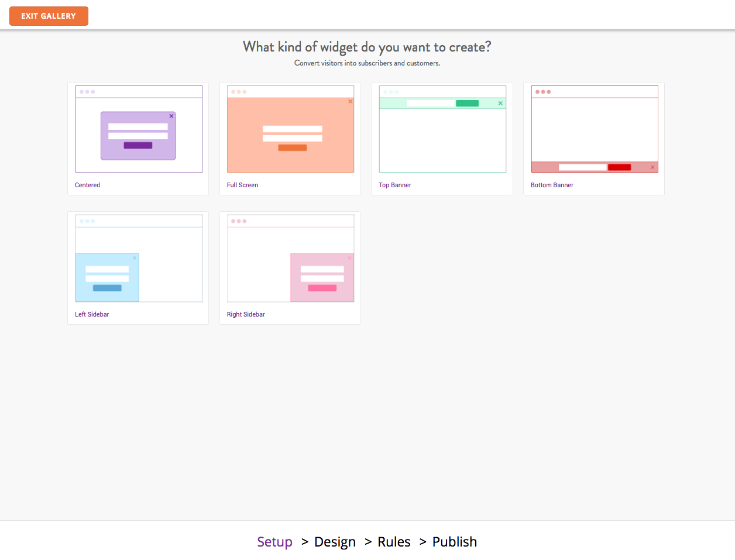Select the Centered widget thumbnail

pos(139,129)
